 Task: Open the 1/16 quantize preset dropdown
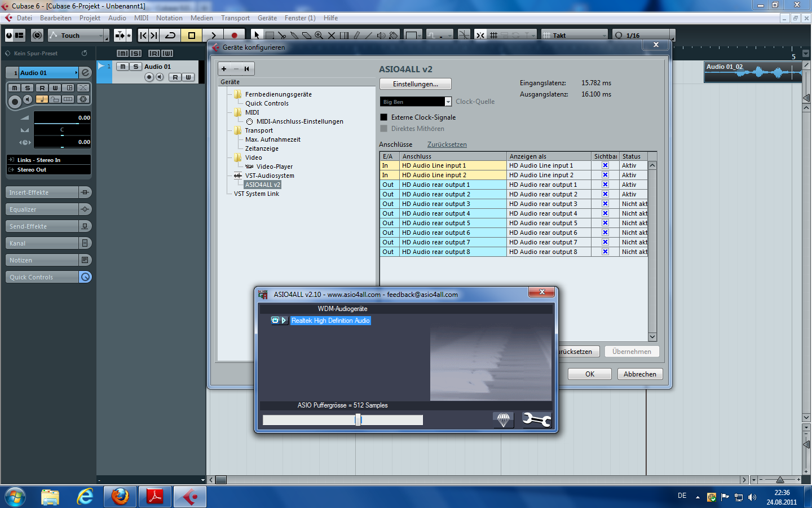pos(641,35)
